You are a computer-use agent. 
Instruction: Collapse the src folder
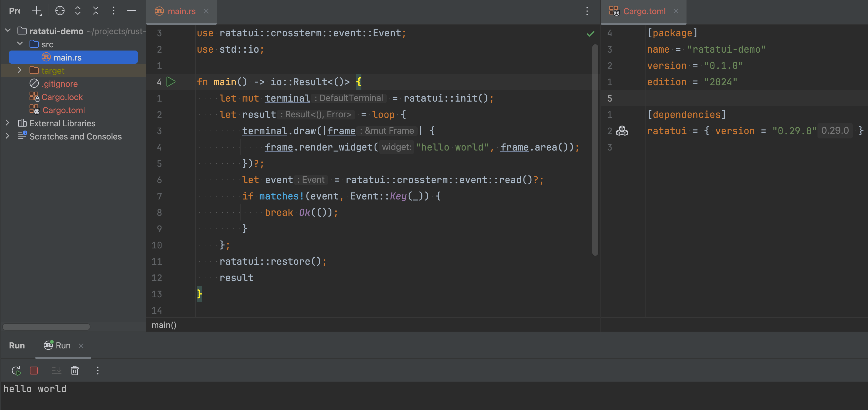[19, 44]
